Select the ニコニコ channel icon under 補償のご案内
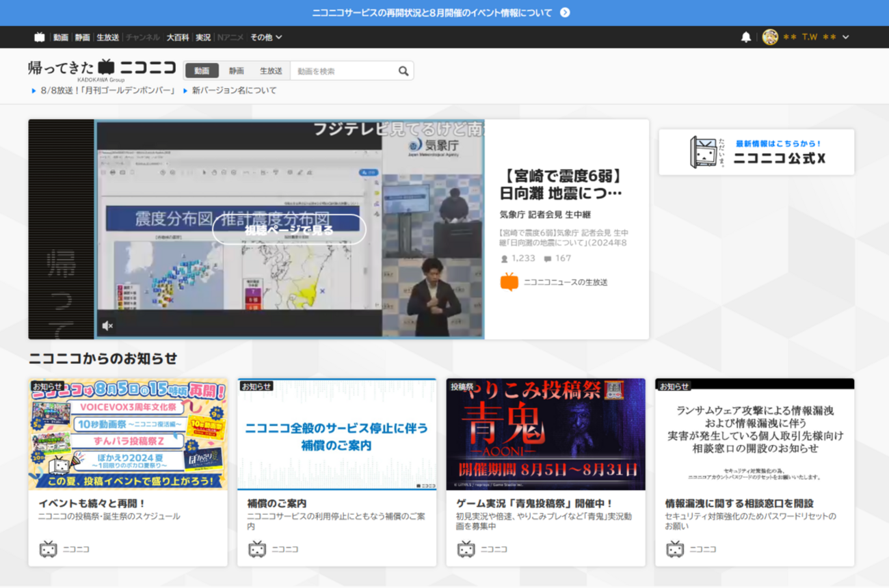 point(256,548)
